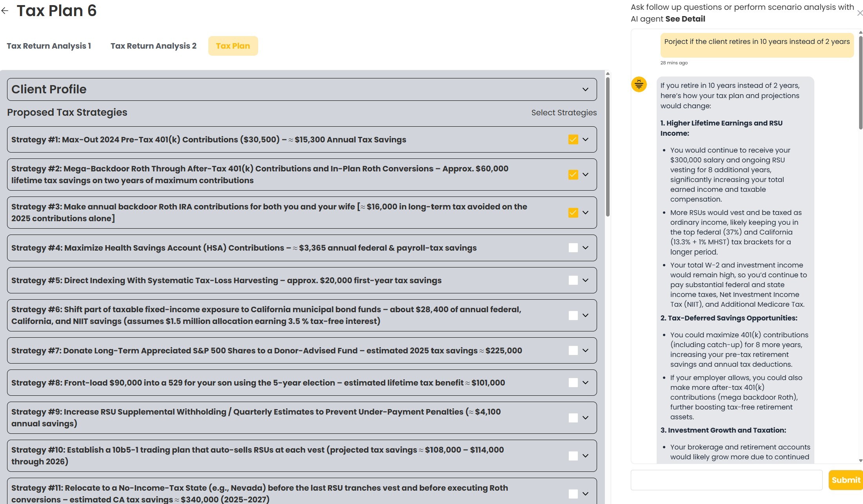Expand Strategy #6 municipal bond funds details
Screen dimensions: 863x504
click(x=585, y=315)
